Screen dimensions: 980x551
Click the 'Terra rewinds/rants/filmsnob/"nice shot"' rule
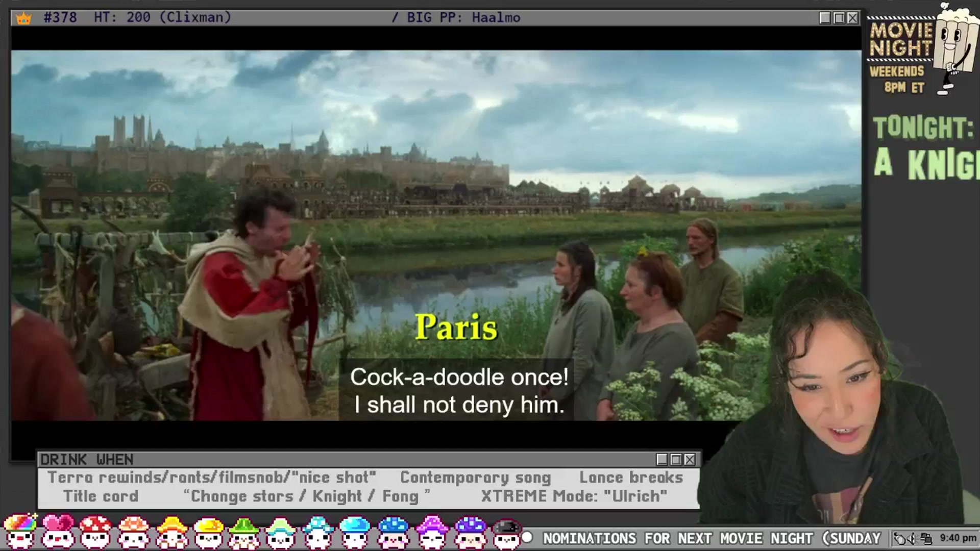(212, 478)
